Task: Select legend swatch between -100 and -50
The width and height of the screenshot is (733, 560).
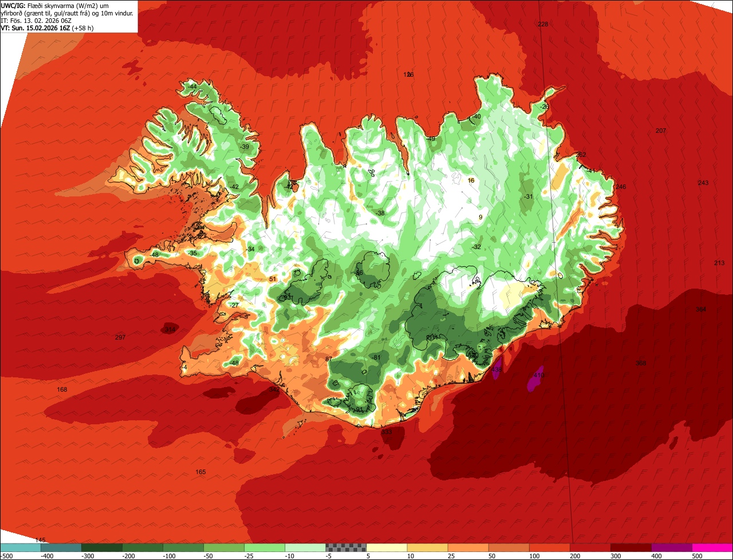Action: click(183, 547)
